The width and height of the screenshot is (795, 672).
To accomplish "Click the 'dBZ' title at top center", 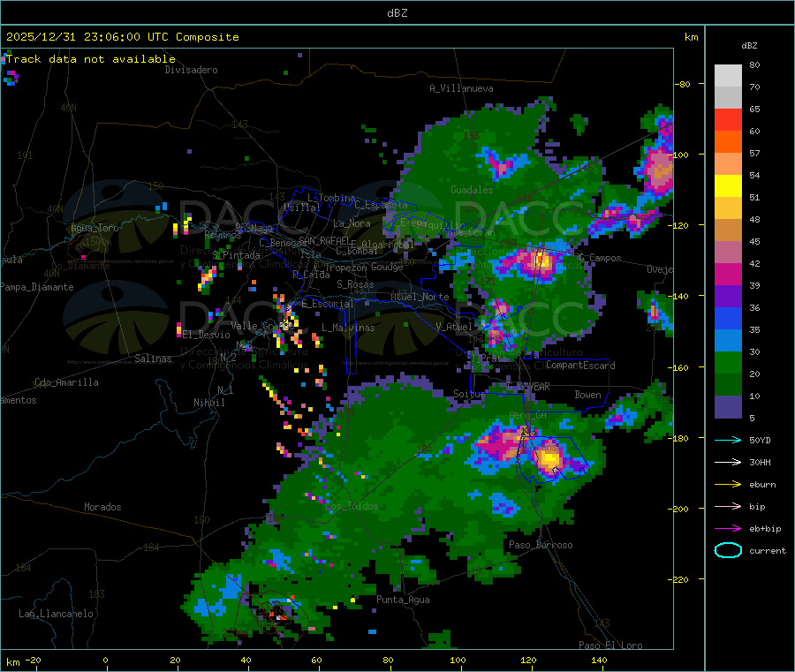I will pyautogui.click(x=397, y=12).
